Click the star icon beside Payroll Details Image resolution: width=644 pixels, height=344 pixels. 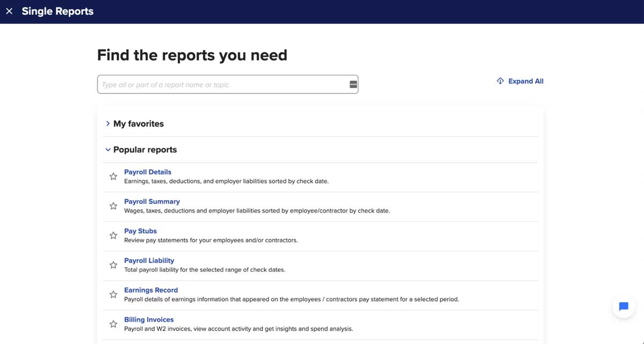(113, 176)
